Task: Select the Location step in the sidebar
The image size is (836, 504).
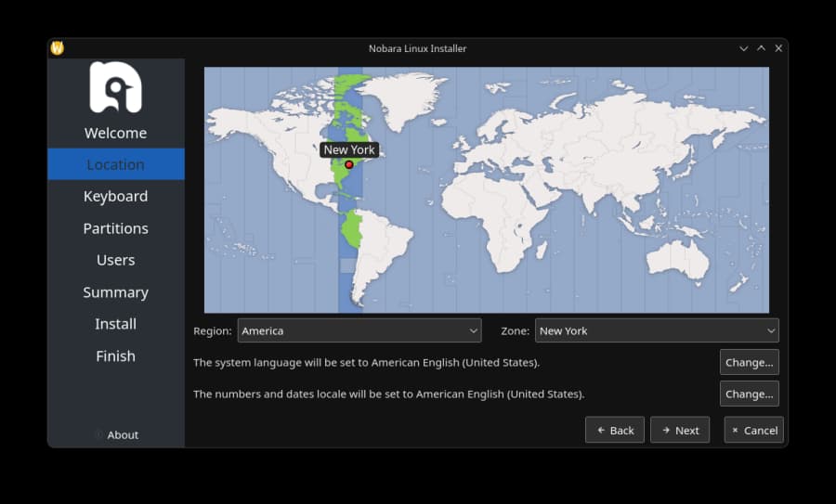Action: point(116,164)
